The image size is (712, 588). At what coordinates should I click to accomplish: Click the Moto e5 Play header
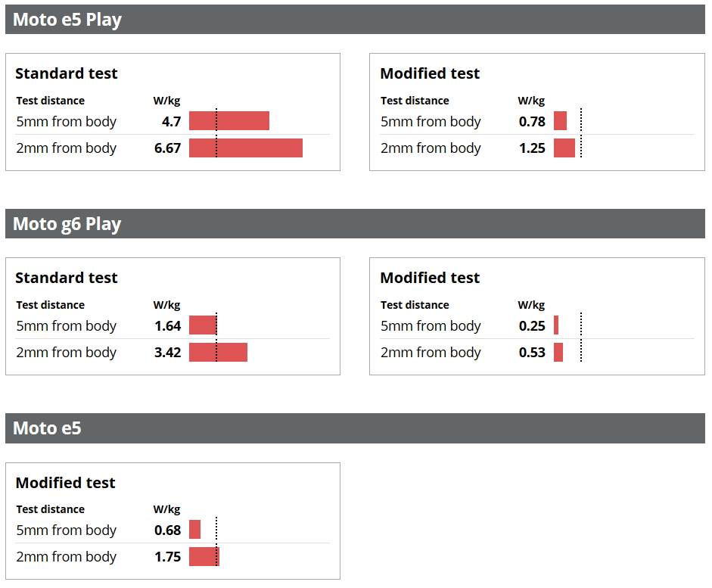point(67,20)
